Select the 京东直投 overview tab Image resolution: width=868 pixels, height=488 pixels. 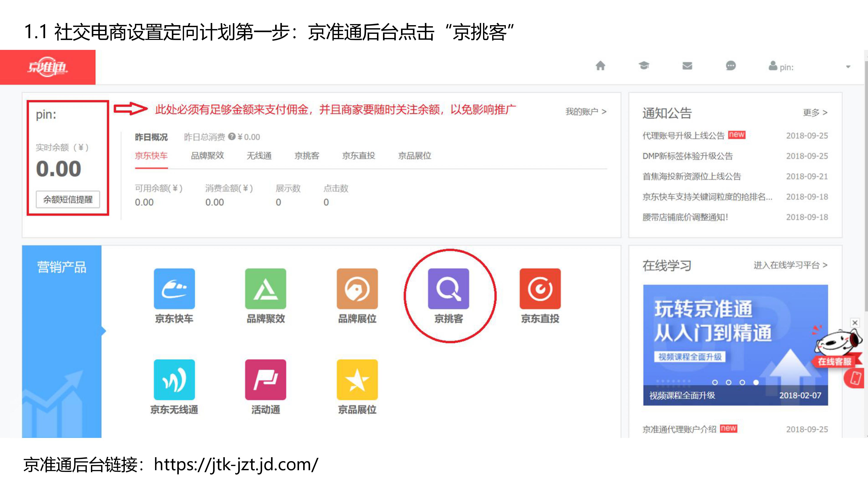click(x=358, y=156)
